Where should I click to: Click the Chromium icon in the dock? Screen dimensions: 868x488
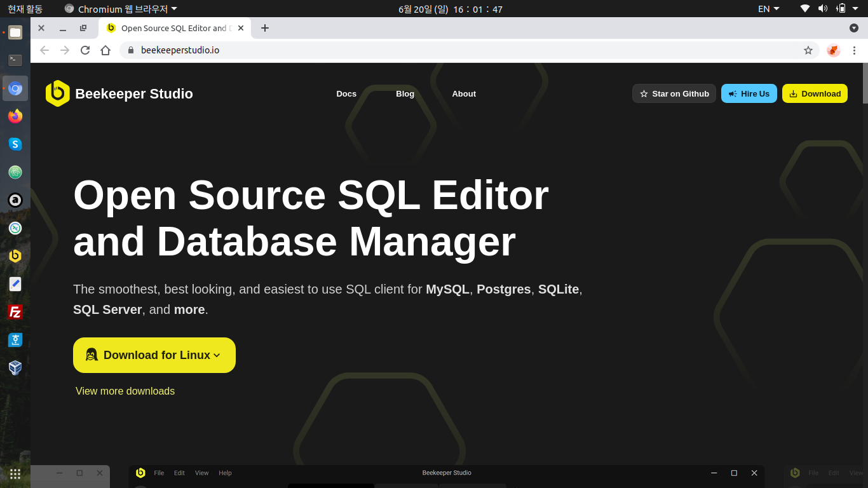[x=15, y=88]
